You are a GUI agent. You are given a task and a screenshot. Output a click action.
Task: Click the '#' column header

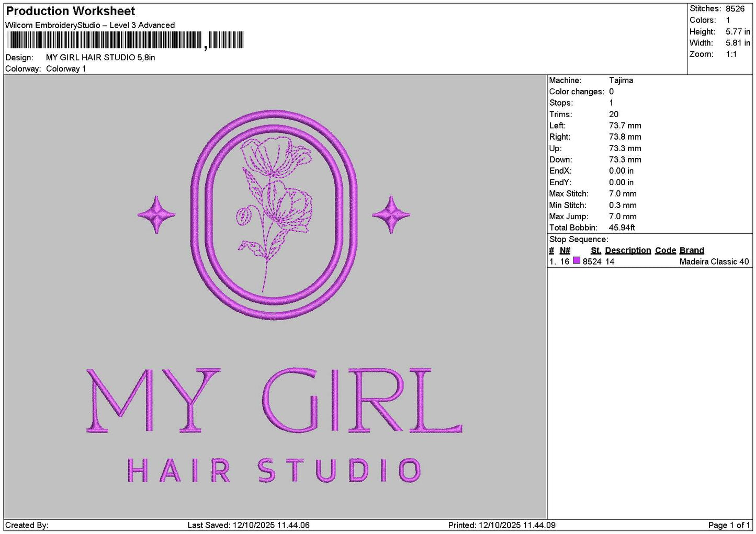tap(551, 251)
